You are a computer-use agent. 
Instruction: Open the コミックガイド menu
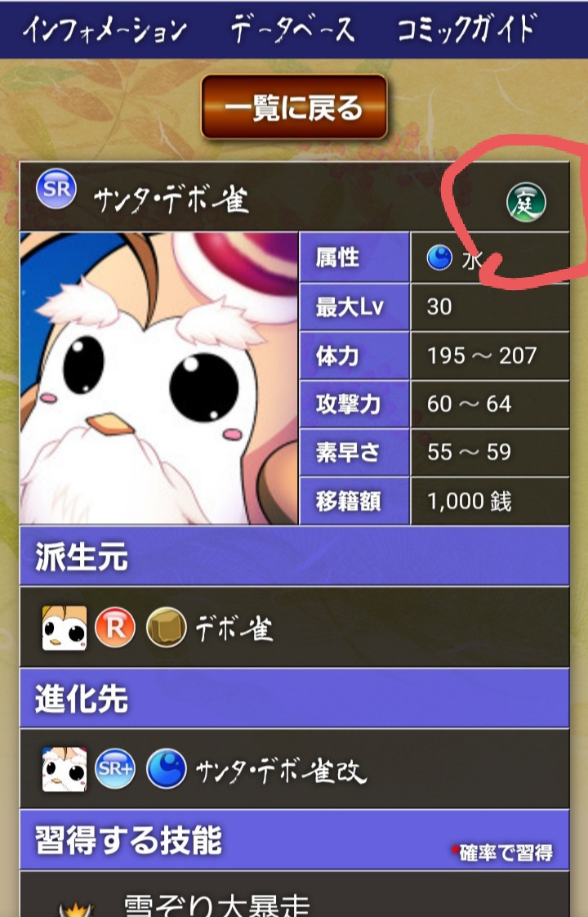[x=466, y=29]
